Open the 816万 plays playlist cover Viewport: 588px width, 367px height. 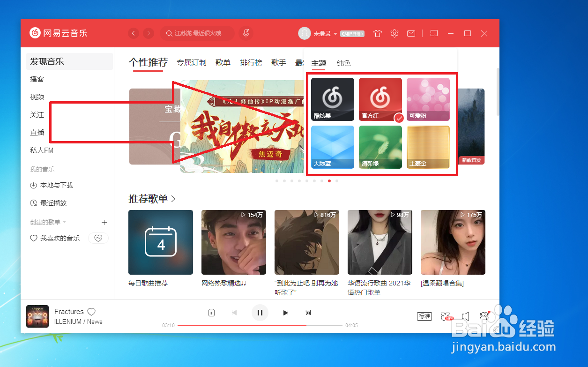(x=307, y=242)
